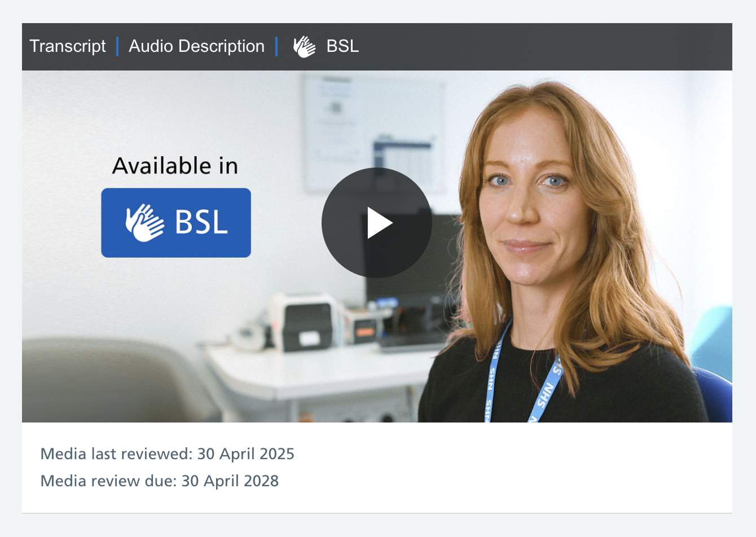Click the video thumbnail showing the NHS staff member

click(376, 245)
